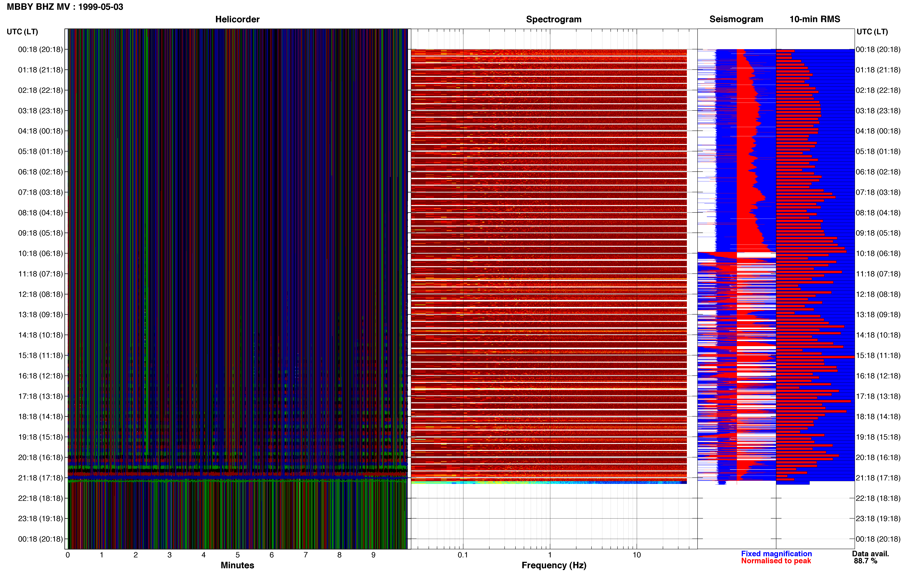
Task: Click the right 'UTC (LT)' axis label
Action: point(872,32)
